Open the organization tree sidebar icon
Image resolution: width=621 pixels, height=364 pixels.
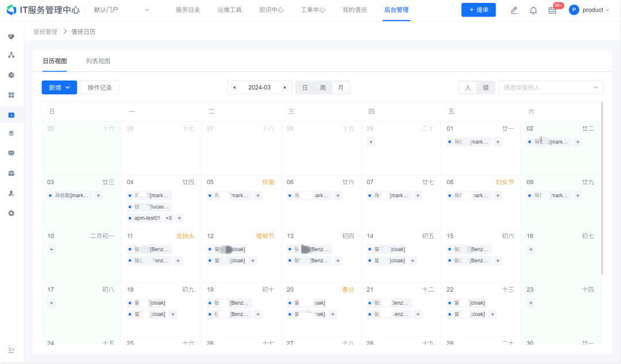coord(11,55)
